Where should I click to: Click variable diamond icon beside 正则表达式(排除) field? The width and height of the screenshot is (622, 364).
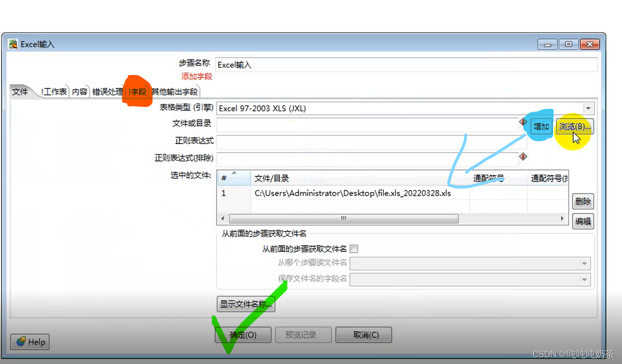(x=523, y=156)
